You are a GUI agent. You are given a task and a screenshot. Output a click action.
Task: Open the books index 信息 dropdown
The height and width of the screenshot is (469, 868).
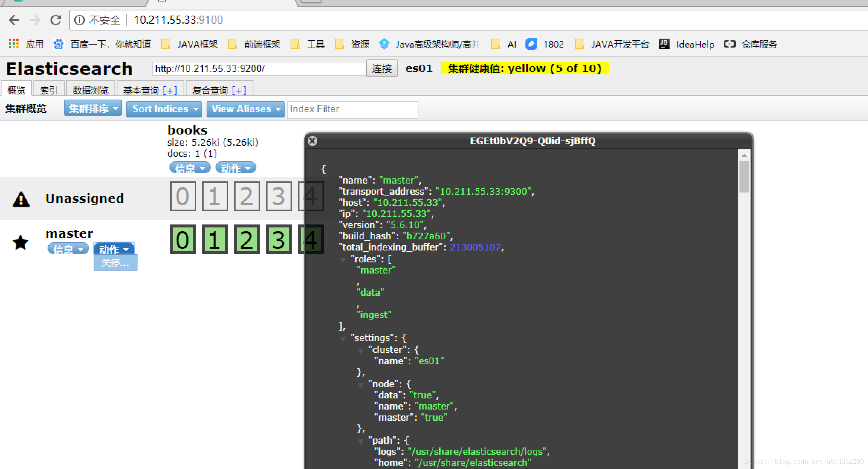pos(190,168)
